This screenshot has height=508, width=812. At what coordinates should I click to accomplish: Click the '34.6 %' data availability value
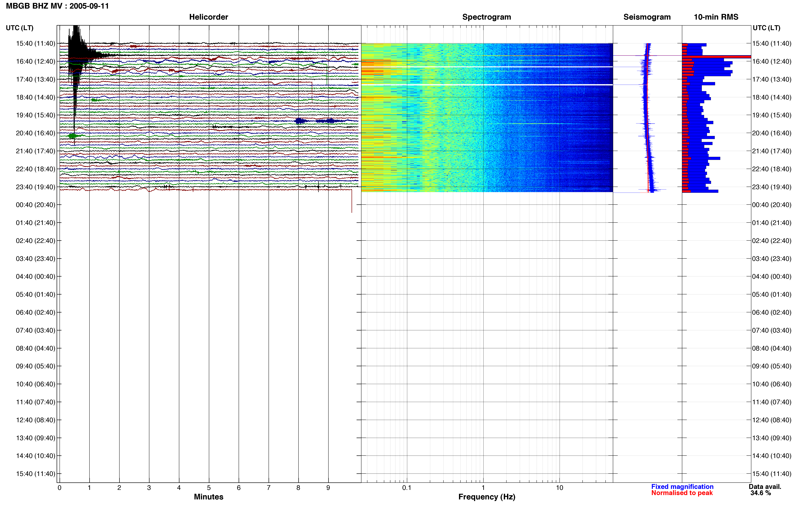[x=761, y=493]
